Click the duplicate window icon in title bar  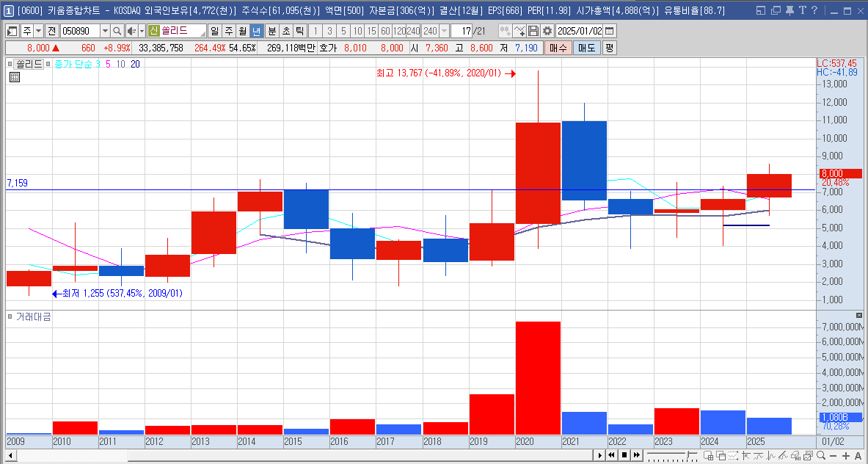click(x=776, y=10)
